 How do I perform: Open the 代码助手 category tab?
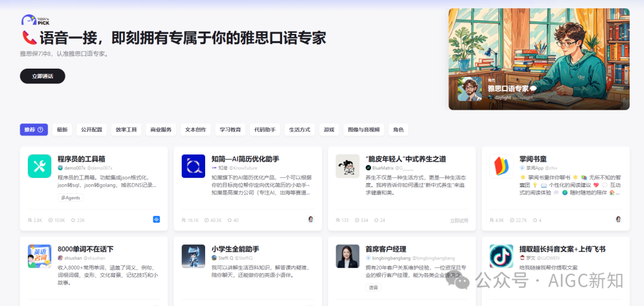pyautogui.click(x=265, y=129)
